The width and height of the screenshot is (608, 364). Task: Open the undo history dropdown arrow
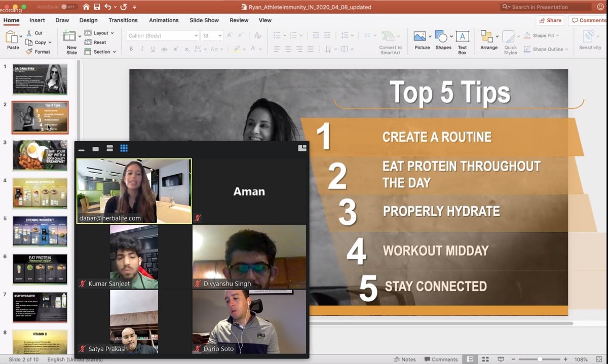(x=115, y=8)
